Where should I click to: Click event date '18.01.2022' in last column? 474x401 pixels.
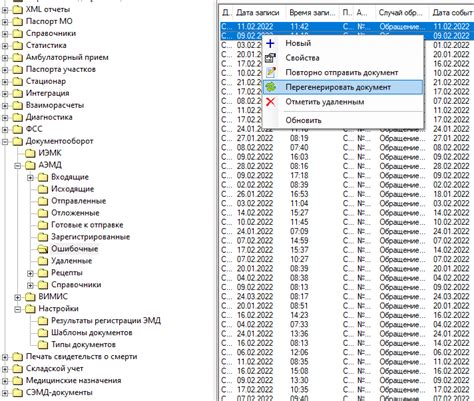(x=451, y=194)
